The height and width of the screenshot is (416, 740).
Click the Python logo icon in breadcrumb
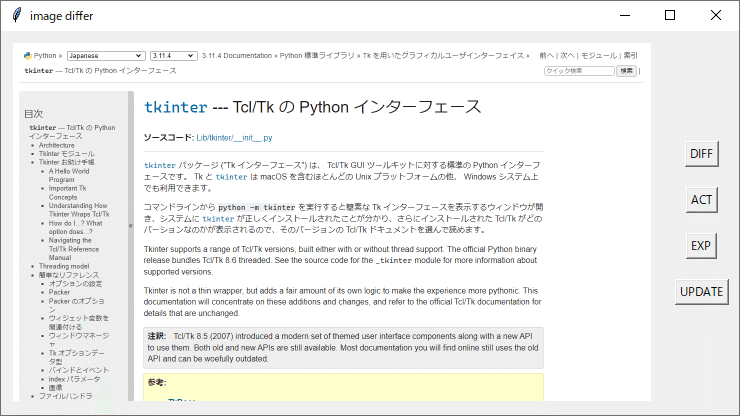pyautogui.click(x=27, y=56)
